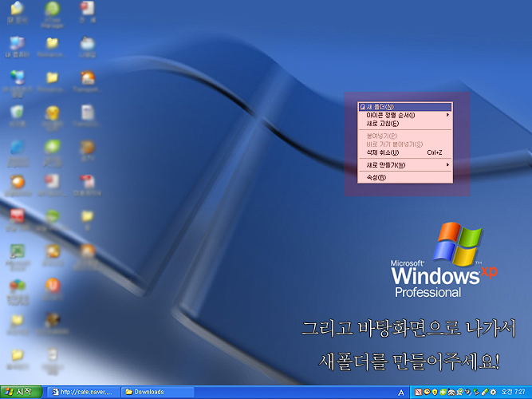Click the Internet Explorer desktop shortcut
This screenshot has width=532, height=399.
[16, 148]
